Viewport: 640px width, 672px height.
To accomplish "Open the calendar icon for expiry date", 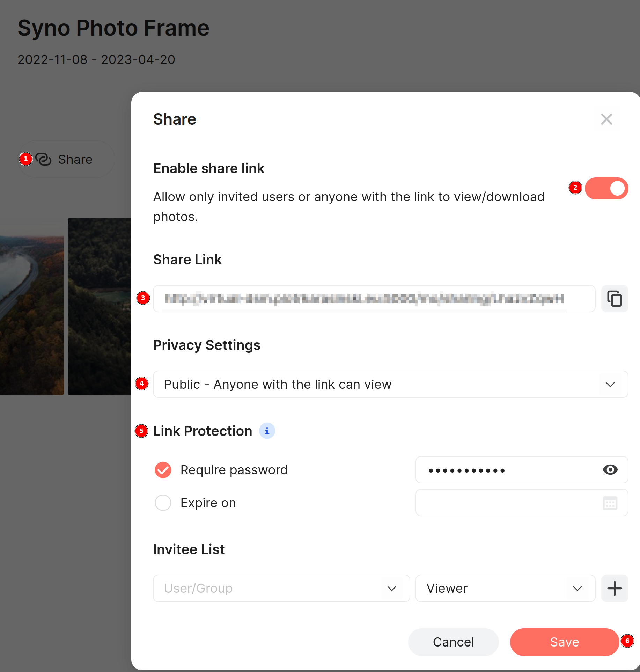I will tap(610, 503).
